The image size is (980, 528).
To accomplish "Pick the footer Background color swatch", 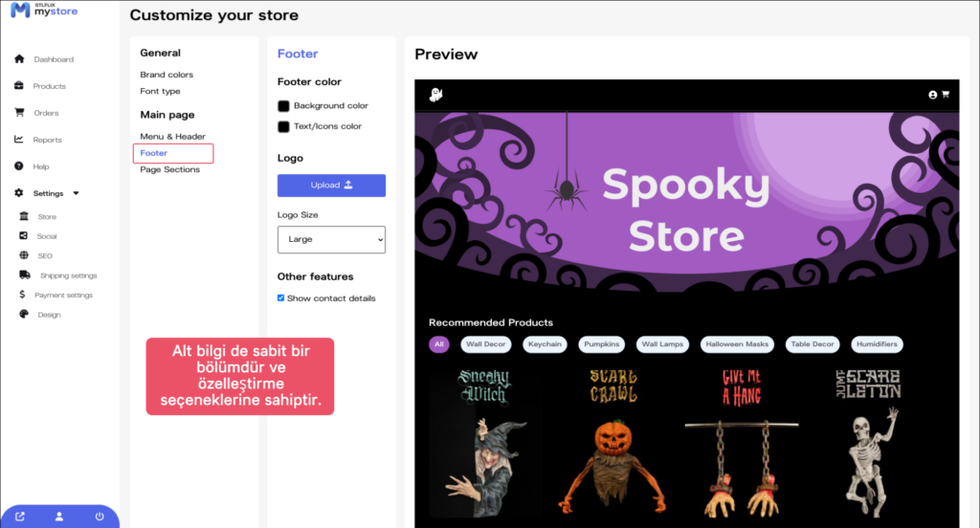I will [283, 106].
